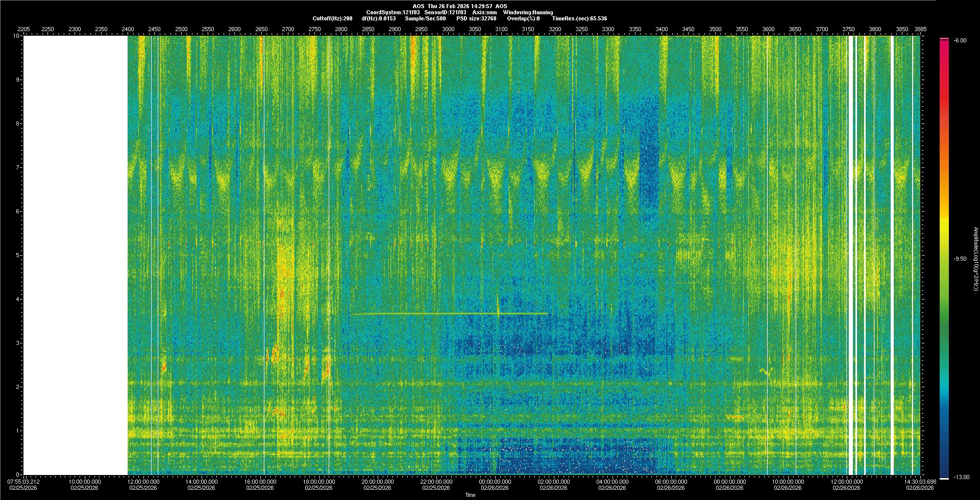Select the color scale midpoint value -9.50
This screenshot has height=500, width=980.
coord(960,259)
